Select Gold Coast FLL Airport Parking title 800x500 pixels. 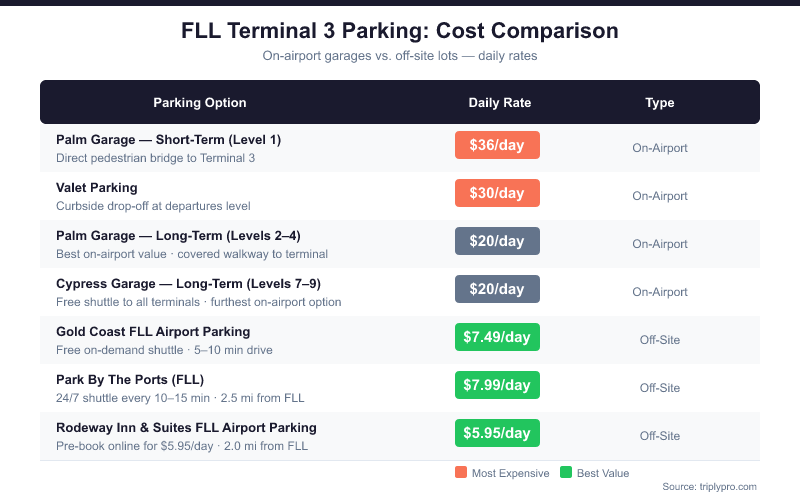(x=153, y=332)
